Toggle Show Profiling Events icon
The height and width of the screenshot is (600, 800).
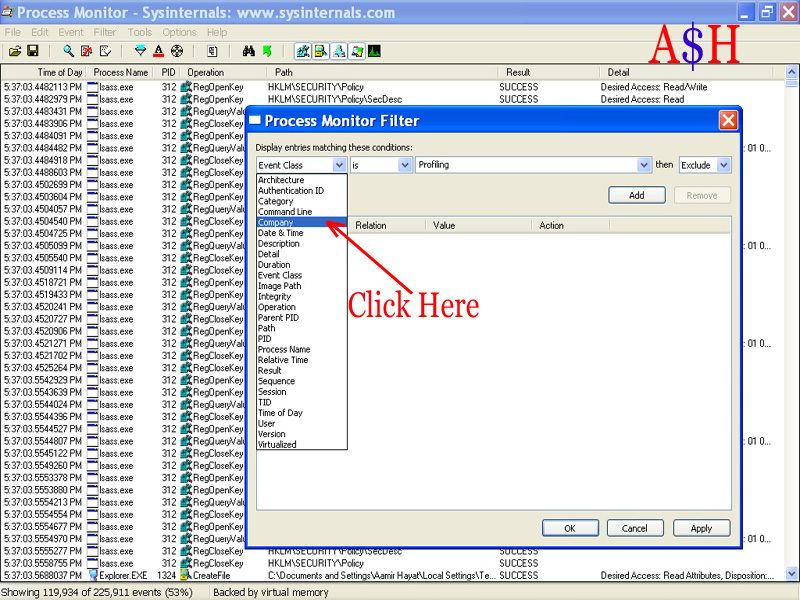[374, 51]
